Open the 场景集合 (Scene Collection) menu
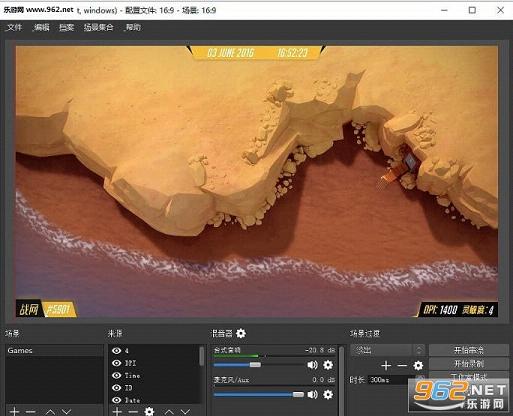 pos(98,27)
